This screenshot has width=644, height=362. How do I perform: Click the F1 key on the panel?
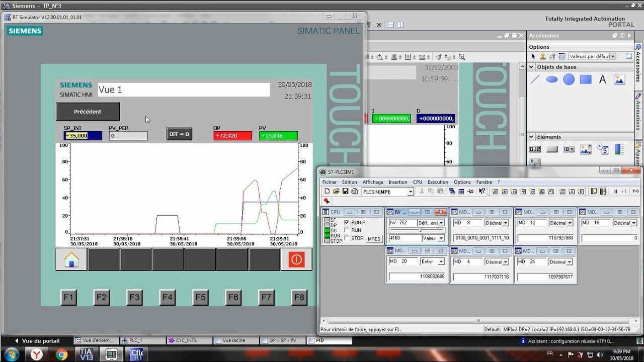[x=68, y=297]
